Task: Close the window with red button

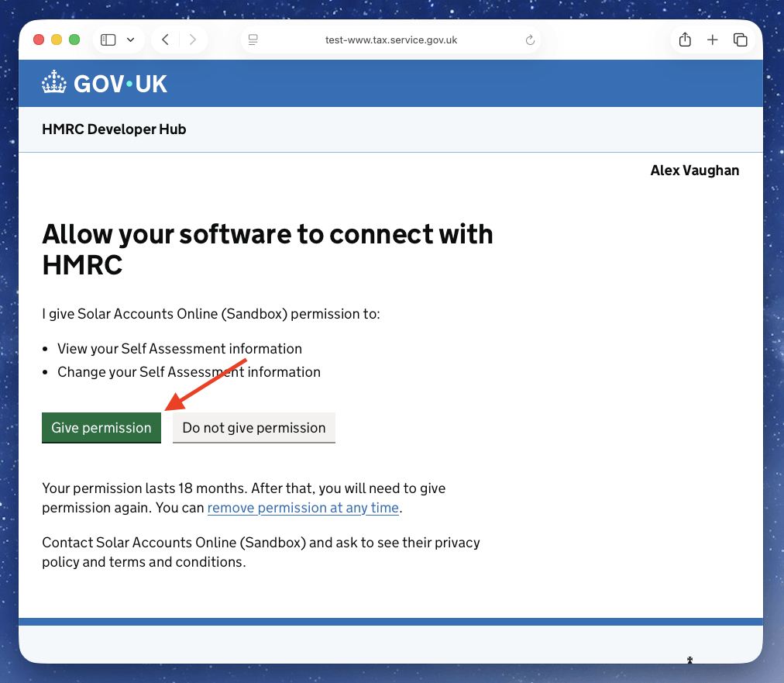Action: [x=39, y=40]
